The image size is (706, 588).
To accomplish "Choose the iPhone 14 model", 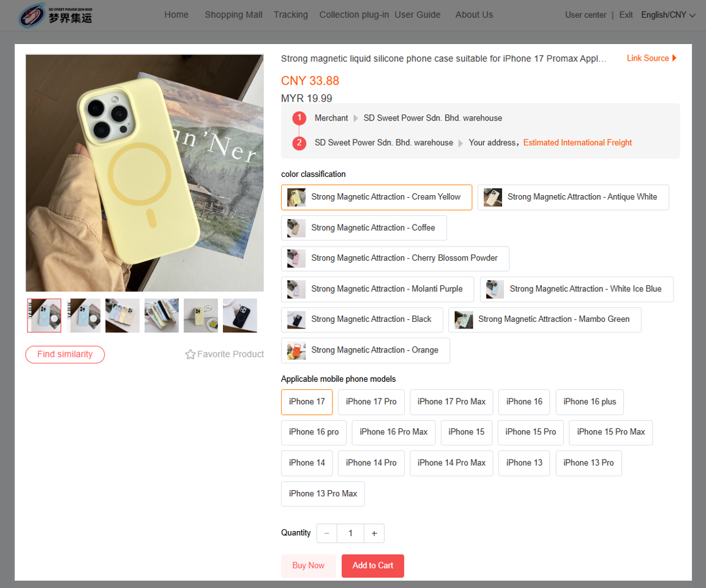I will [307, 463].
